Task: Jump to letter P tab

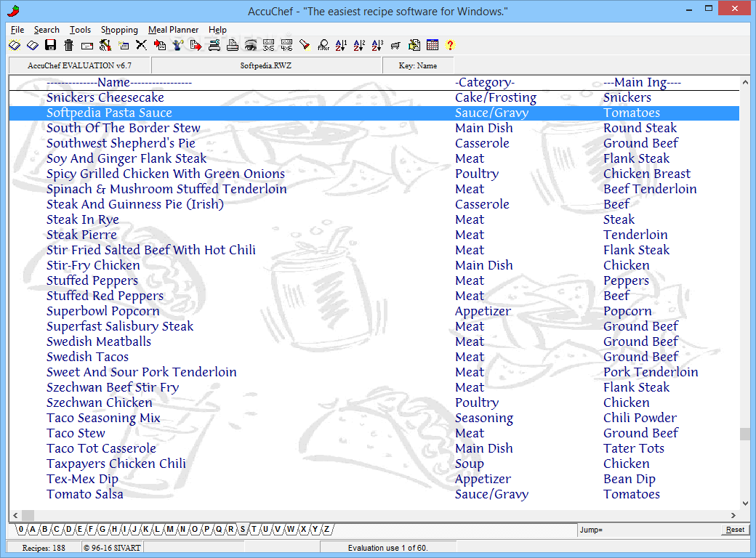Action: tap(206, 529)
